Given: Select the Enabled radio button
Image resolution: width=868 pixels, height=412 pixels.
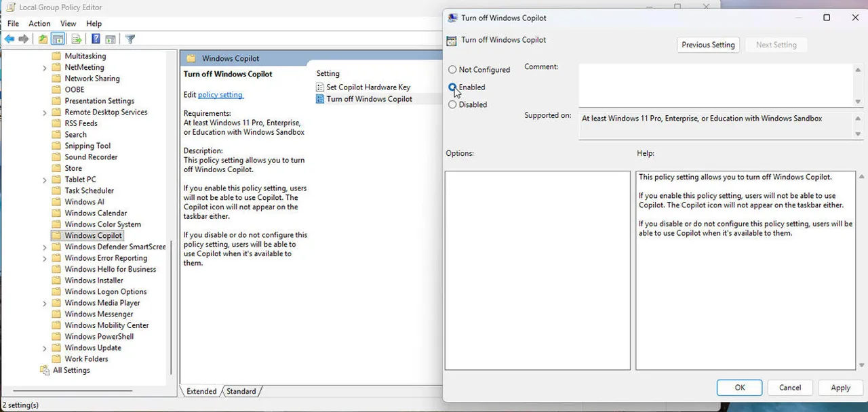Looking at the screenshot, I should click(x=452, y=87).
